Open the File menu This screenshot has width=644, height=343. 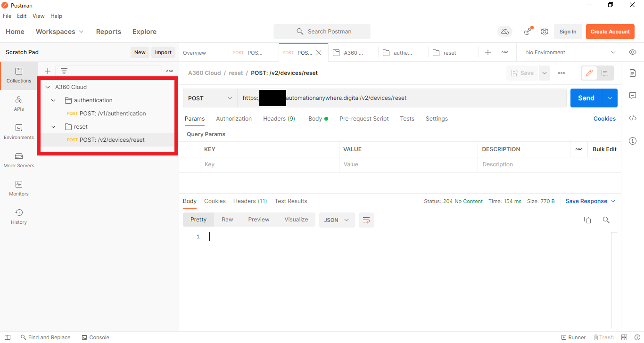click(7, 16)
